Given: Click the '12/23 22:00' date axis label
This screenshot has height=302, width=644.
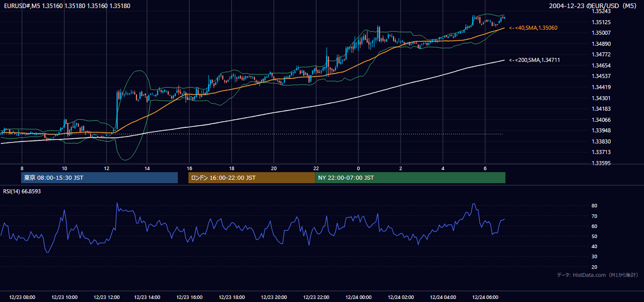Looking at the screenshot, I should pyautogui.click(x=316, y=297).
